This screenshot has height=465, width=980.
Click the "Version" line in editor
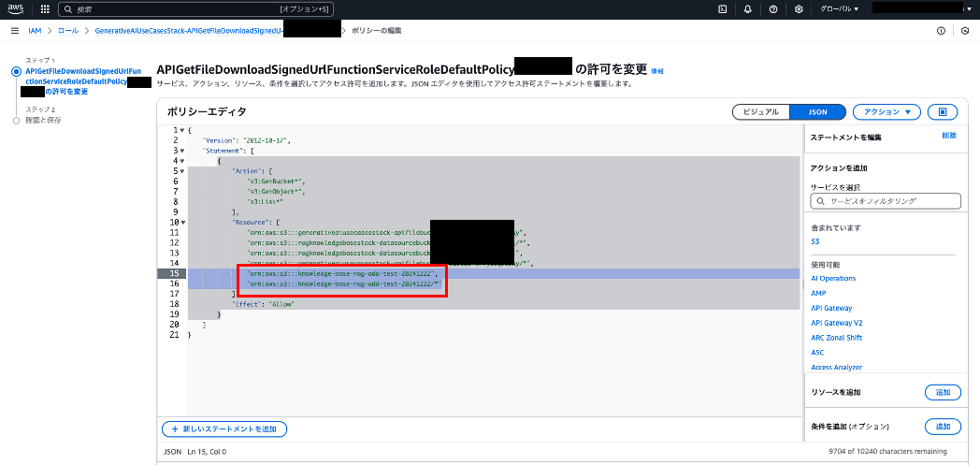click(x=247, y=140)
